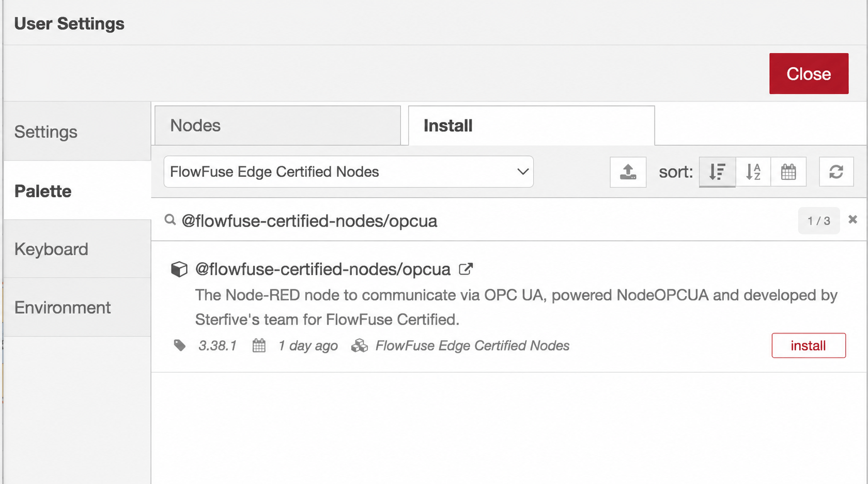Close the User Settings dialog
Image resolution: width=868 pixels, height=484 pixels.
[x=809, y=73]
